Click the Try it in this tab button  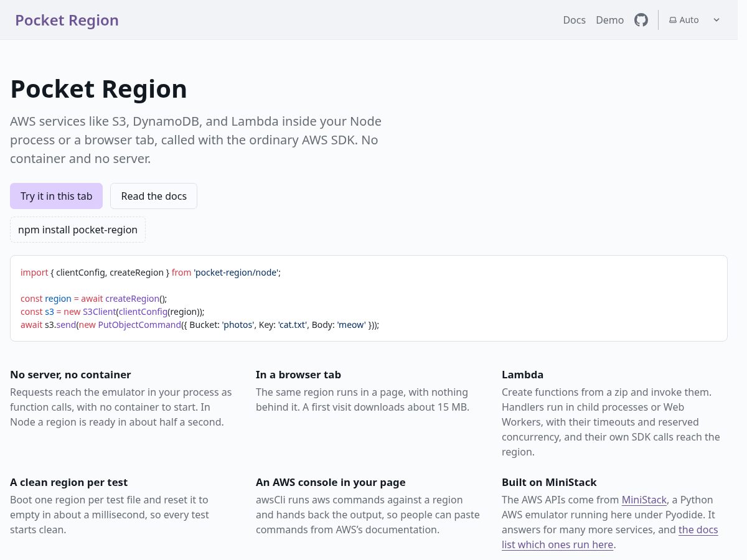tap(56, 196)
